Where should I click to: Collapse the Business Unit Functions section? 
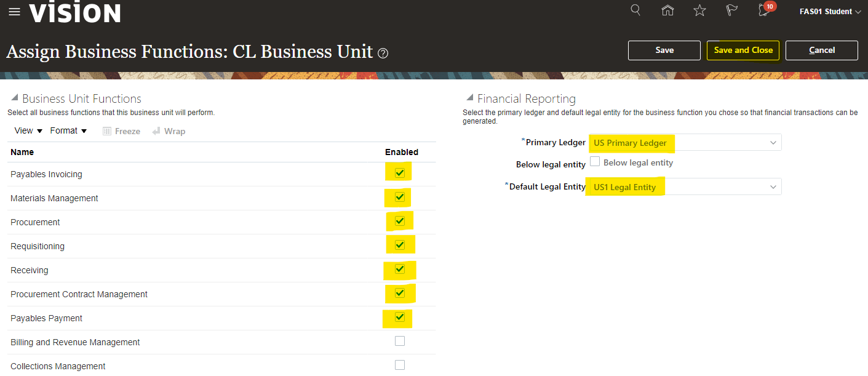14,98
